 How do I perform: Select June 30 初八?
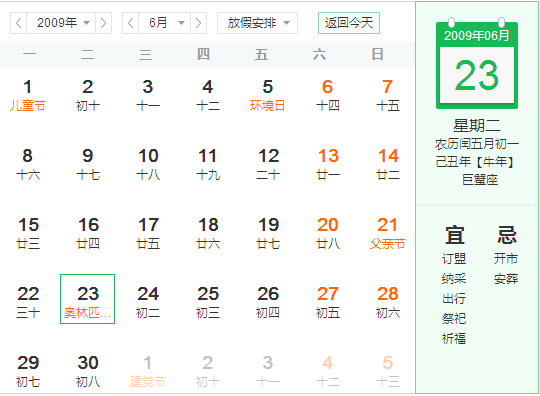87,371
